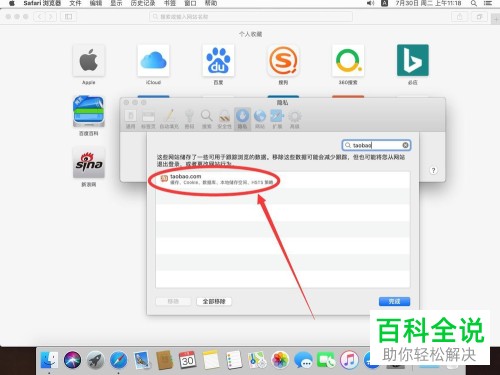The width and height of the screenshot is (500, 375).
Task: Click Safari compass in the Dock
Action: point(118,360)
